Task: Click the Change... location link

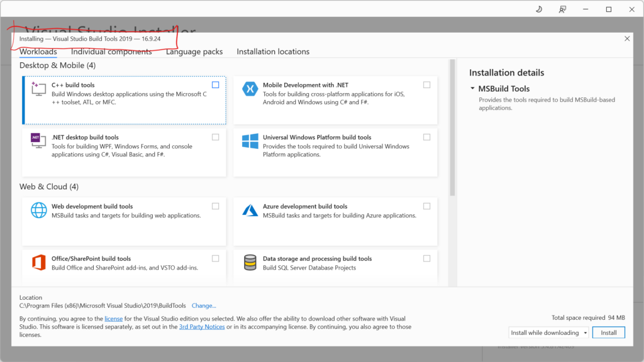Action: (x=204, y=306)
